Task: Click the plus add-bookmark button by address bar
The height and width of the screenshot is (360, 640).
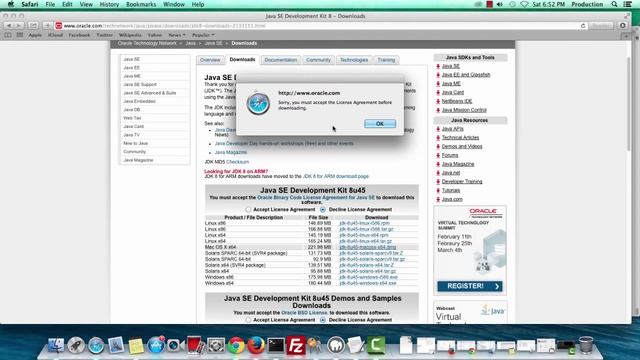Action: (47, 25)
